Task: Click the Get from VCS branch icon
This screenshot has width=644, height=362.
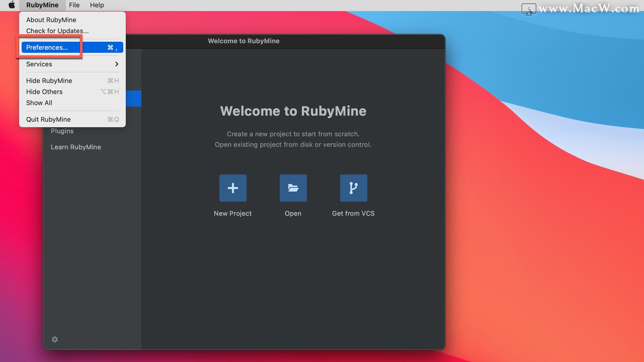Action: [x=354, y=188]
